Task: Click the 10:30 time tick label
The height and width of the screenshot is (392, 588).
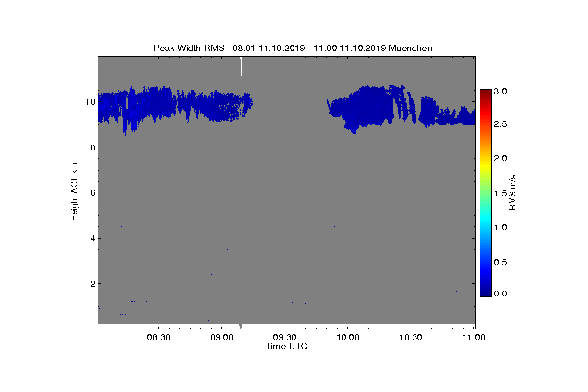Action: (x=411, y=338)
